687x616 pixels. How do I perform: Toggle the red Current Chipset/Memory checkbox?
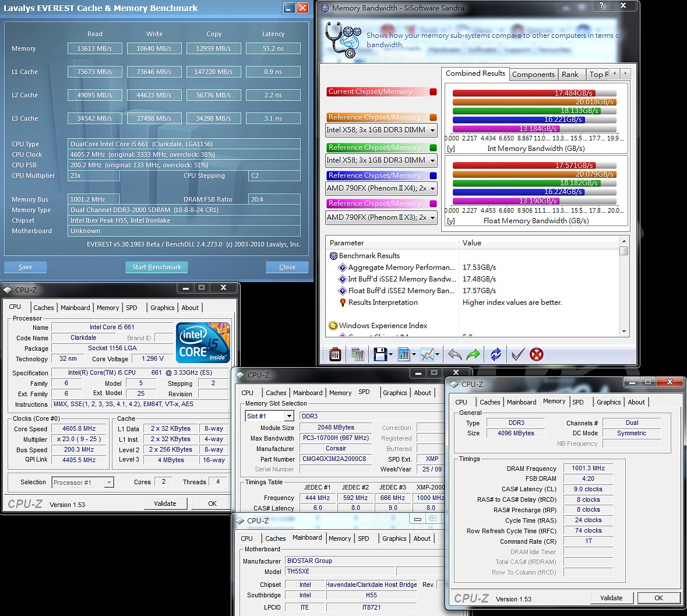point(433,91)
